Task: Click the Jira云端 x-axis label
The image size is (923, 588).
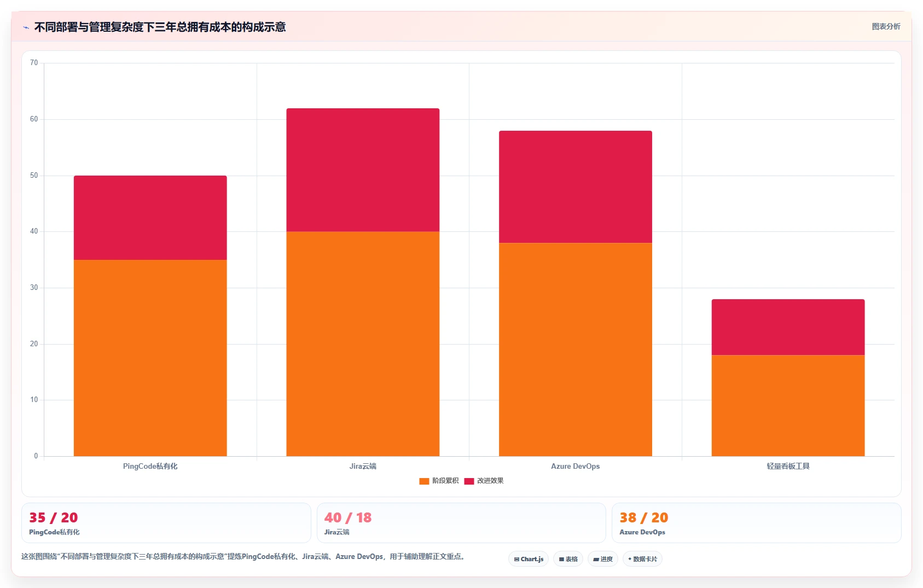Action: [x=363, y=466]
